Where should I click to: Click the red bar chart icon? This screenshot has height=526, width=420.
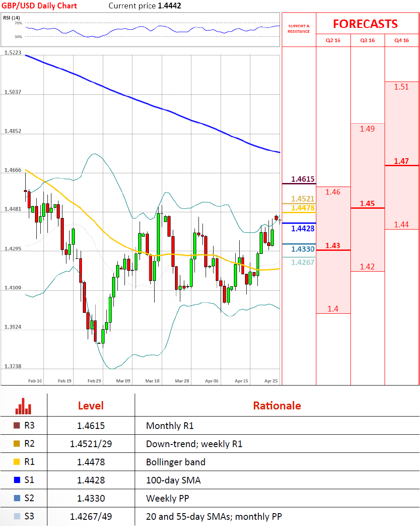pyautogui.click(x=23, y=406)
